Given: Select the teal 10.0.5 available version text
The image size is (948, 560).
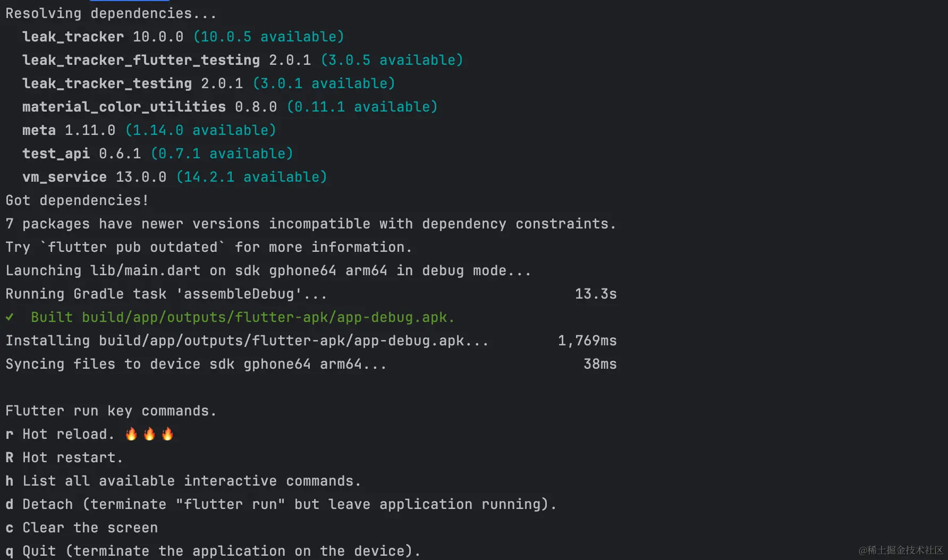Looking at the screenshot, I should click(x=269, y=36).
